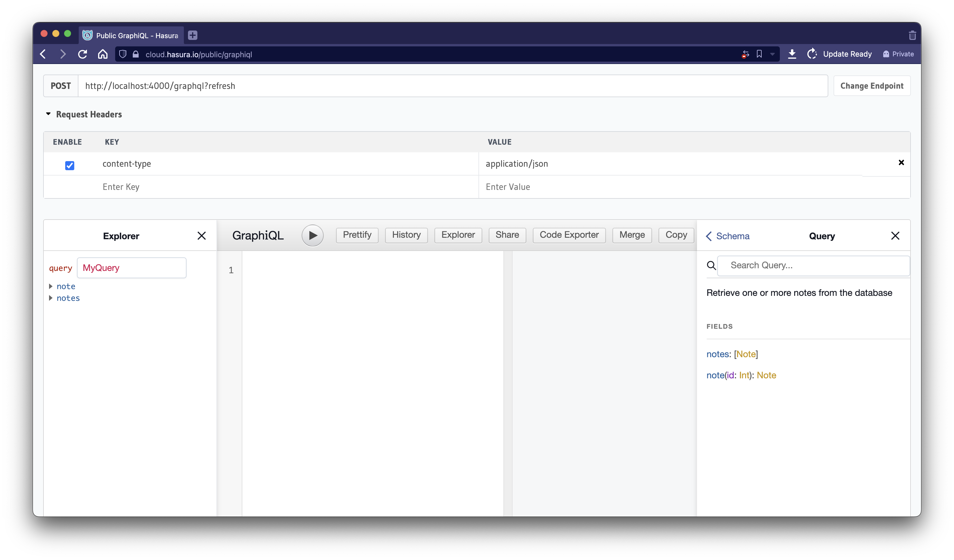Screen dimensions: 954x560
Task: Click the Merge button in toolbar
Action: (632, 235)
